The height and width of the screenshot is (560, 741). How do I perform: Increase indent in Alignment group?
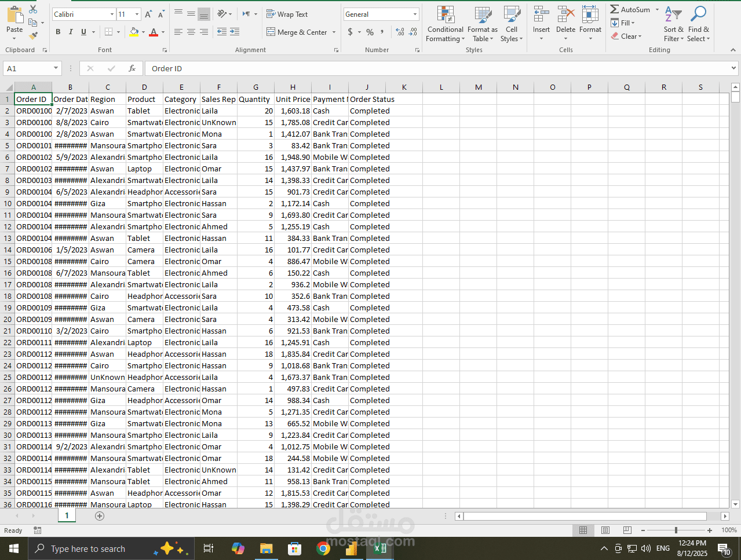click(235, 32)
